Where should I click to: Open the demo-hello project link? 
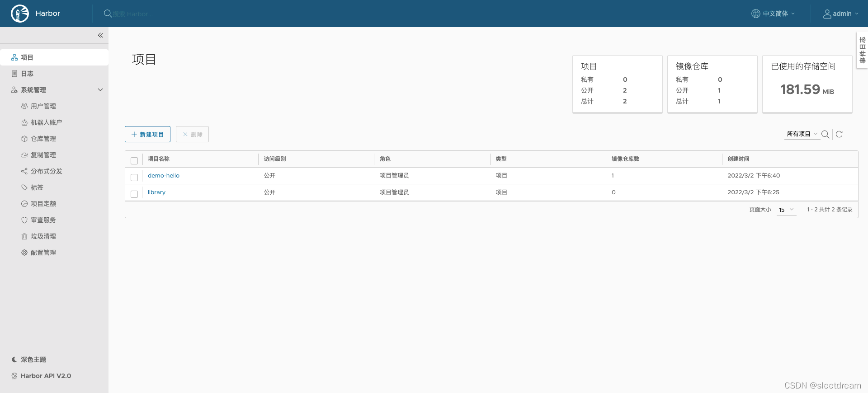(x=164, y=176)
